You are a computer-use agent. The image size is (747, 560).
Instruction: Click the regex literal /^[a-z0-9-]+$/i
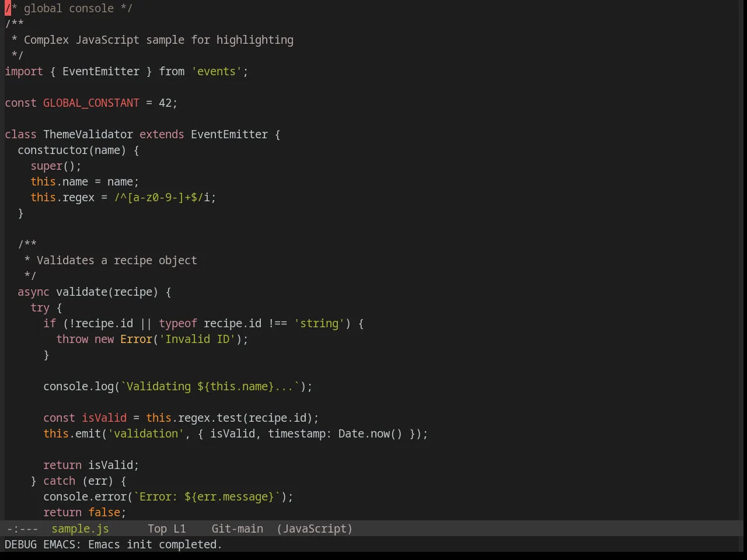[x=162, y=197]
